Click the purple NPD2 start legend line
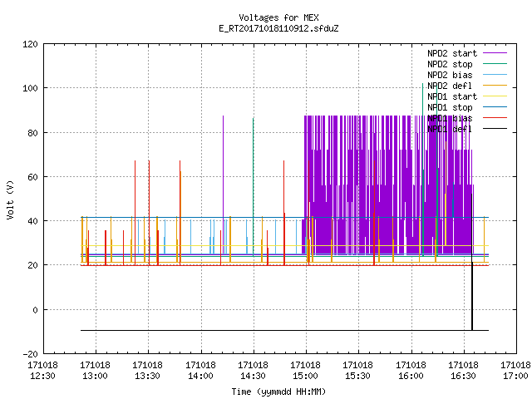The image size is (532, 399). coord(495,53)
